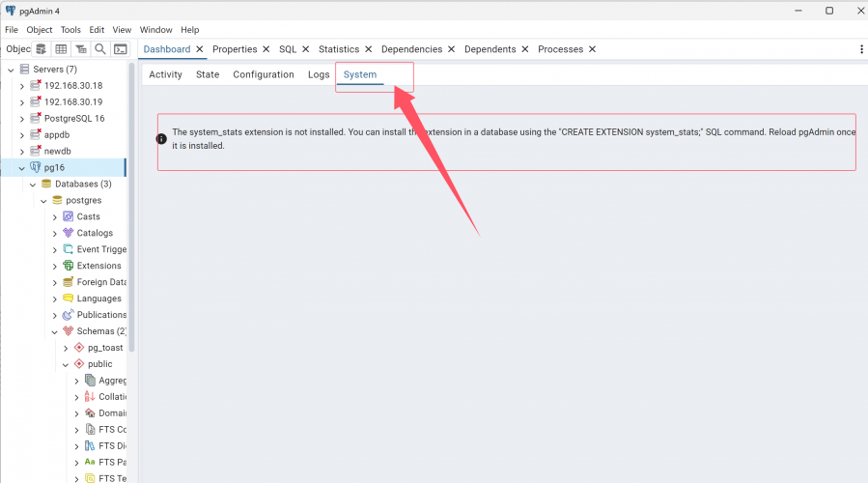Switch to the Statistics tab

point(339,49)
